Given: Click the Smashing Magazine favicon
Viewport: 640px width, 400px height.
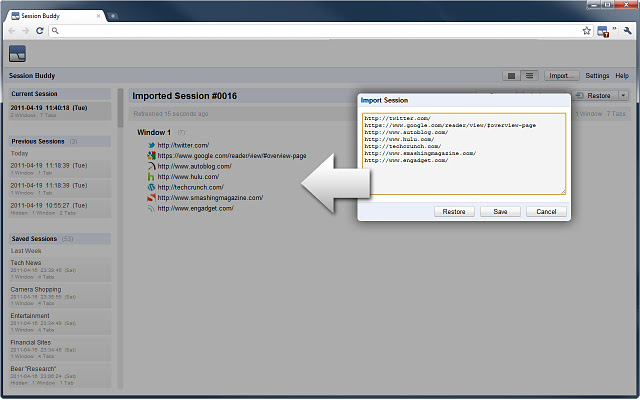Looking at the screenshot, I should coord(151,198).
